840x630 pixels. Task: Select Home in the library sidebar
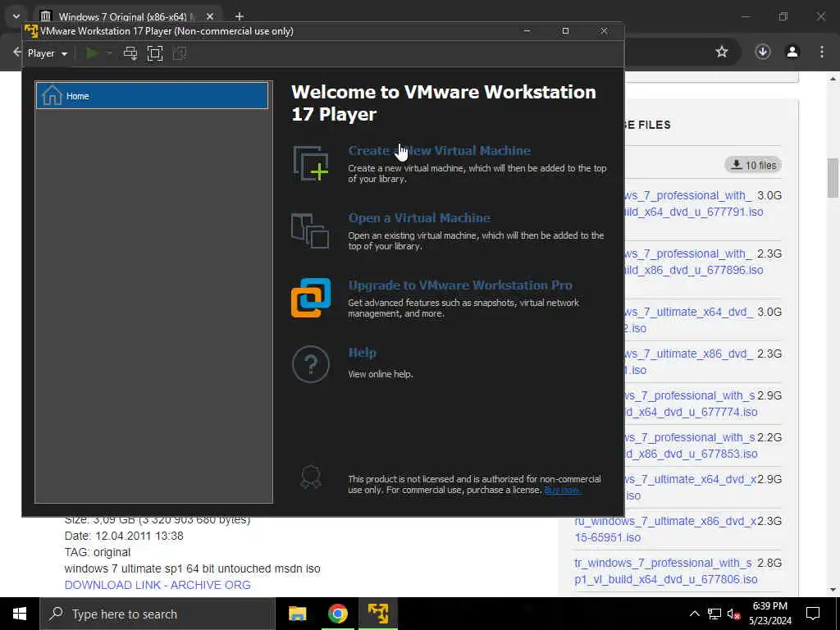click(152, 95)
